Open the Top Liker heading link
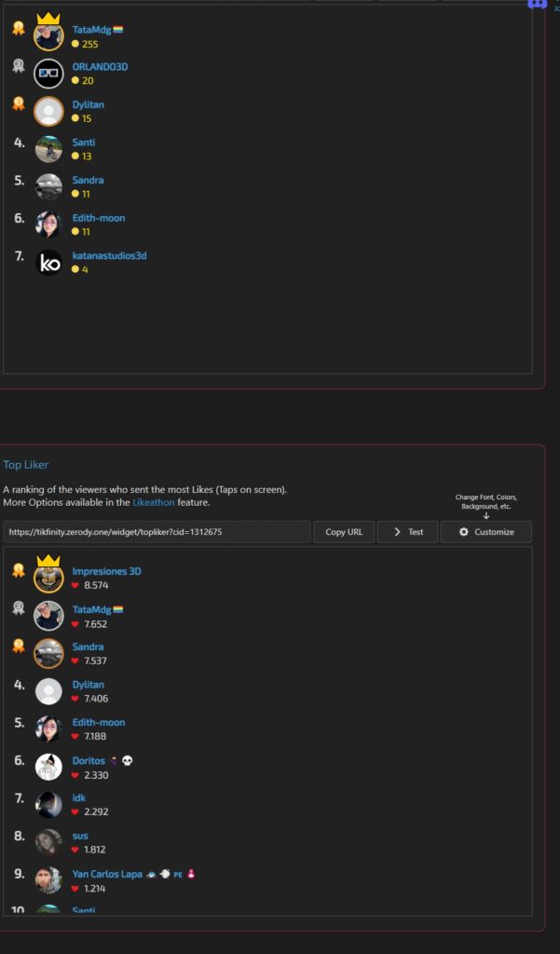Screen dimensions: 560x954 point(25,465)
